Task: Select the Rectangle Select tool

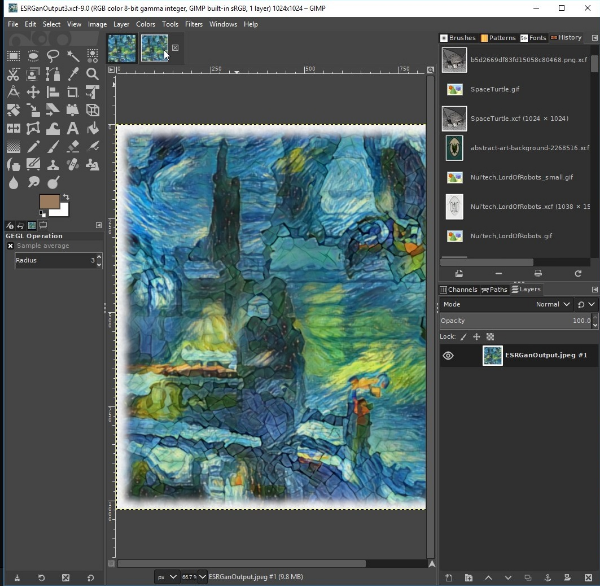Action: [13, 56]
